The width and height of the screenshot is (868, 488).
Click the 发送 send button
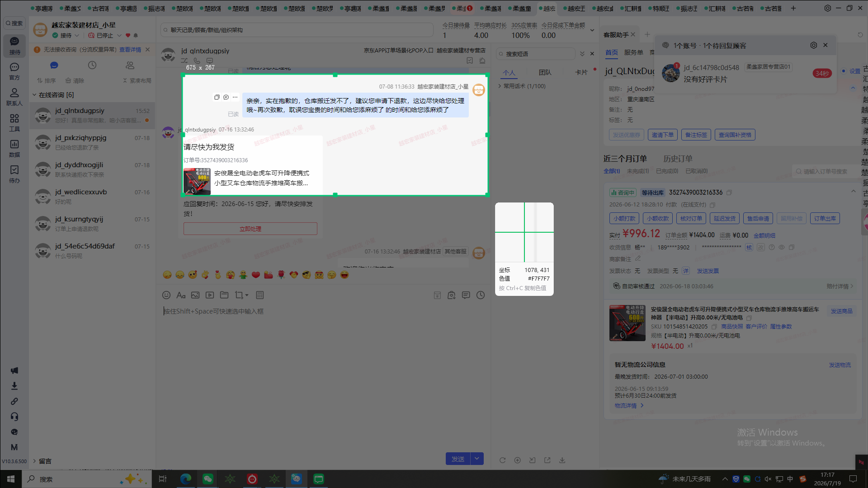tap(458, 459)
